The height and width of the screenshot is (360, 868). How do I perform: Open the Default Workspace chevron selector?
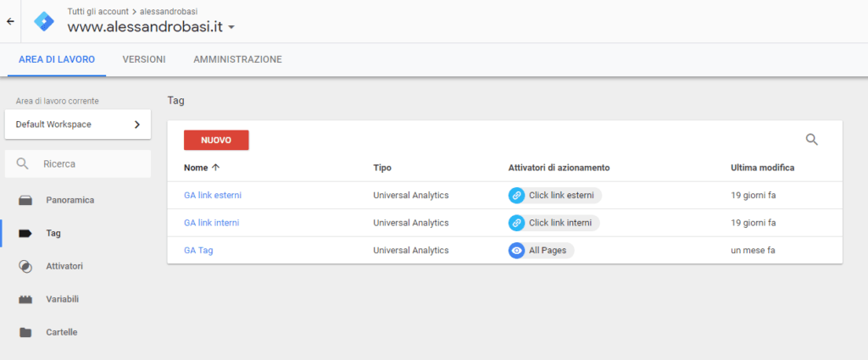77,125
